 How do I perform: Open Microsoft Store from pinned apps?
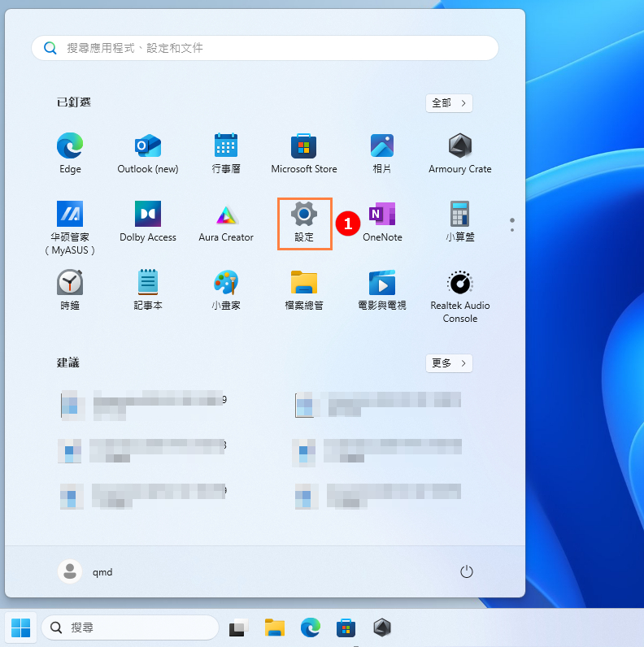(x=304, y=153)
